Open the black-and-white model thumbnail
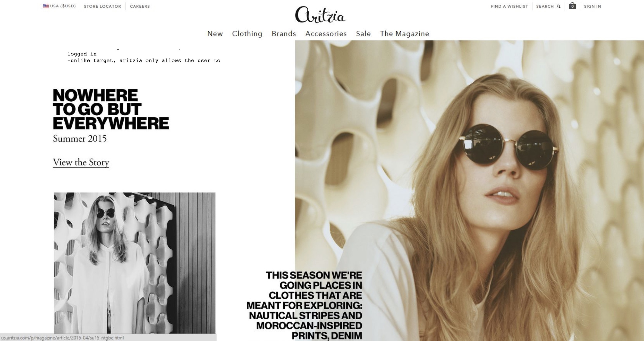 coord(134,263)
